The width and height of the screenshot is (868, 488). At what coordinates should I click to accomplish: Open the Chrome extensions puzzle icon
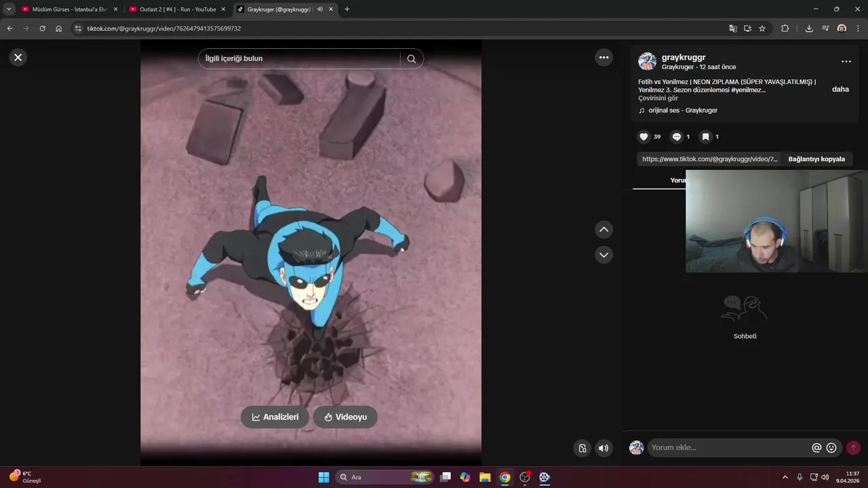(785, 28)
